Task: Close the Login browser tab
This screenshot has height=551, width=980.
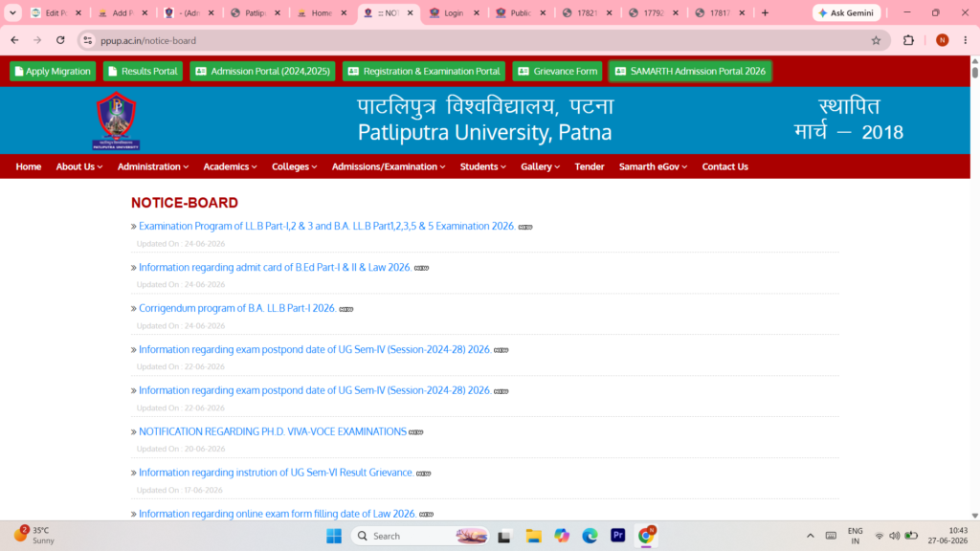Action: pyautogui.click(x=477, y=12)
